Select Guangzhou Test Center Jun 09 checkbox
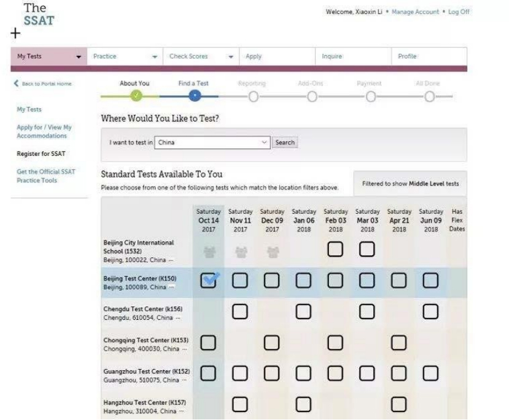This screenshot has width=509, height=420. coord(430,373)
